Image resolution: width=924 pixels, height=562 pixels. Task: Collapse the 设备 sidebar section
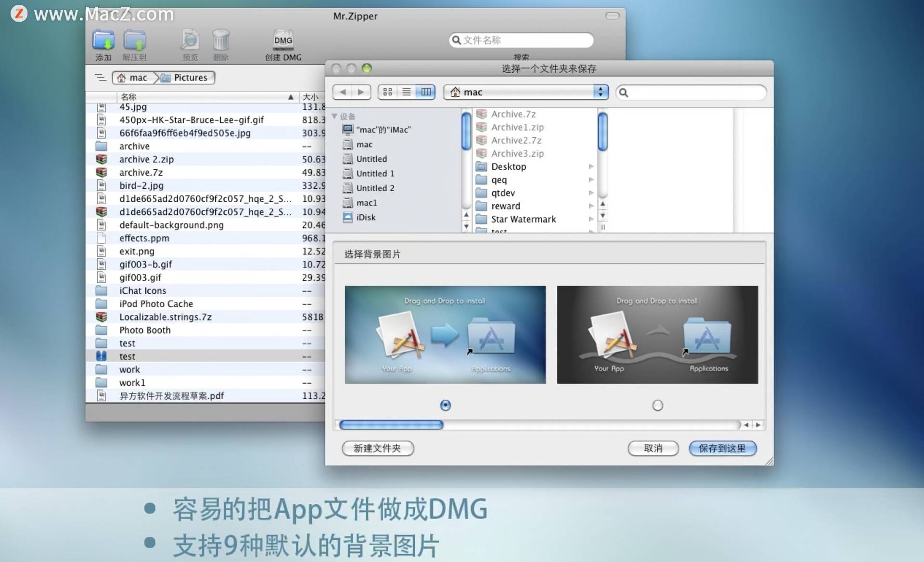(334, 116)
